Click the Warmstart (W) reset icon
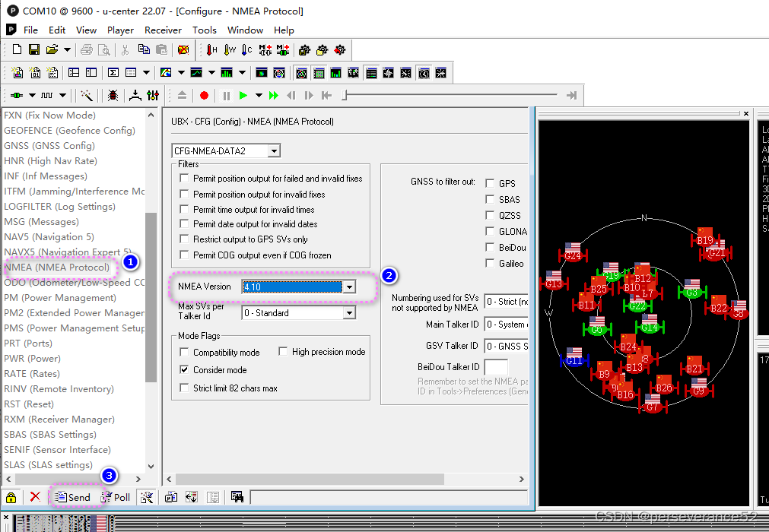This screenshot has height=532, width=769. tap(230, 49)
